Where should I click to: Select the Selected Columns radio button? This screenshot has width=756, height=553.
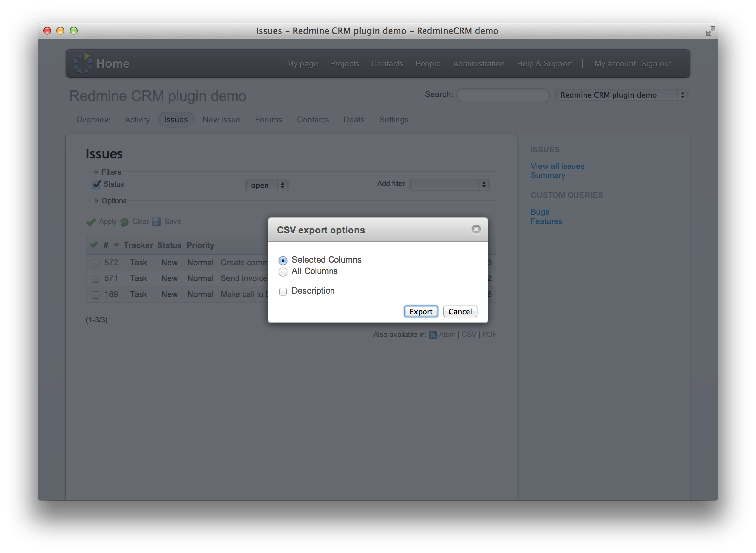(x=283, y=260)
